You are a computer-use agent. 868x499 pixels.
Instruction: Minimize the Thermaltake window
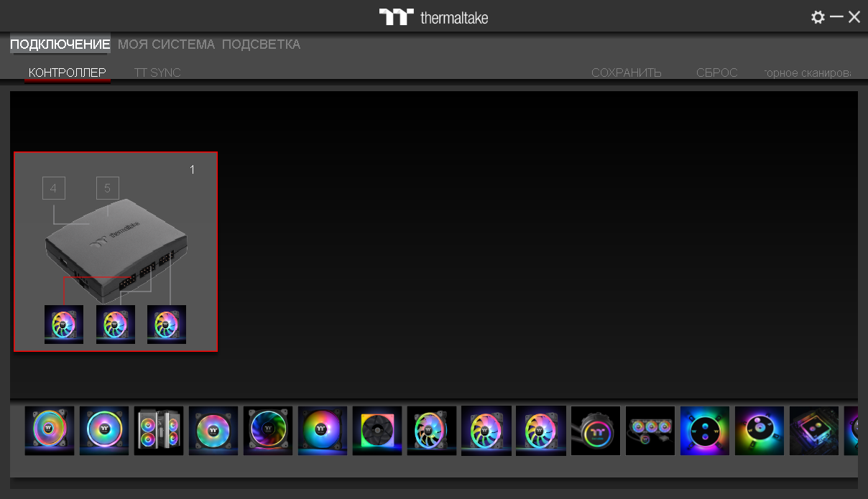pos(836,17)
